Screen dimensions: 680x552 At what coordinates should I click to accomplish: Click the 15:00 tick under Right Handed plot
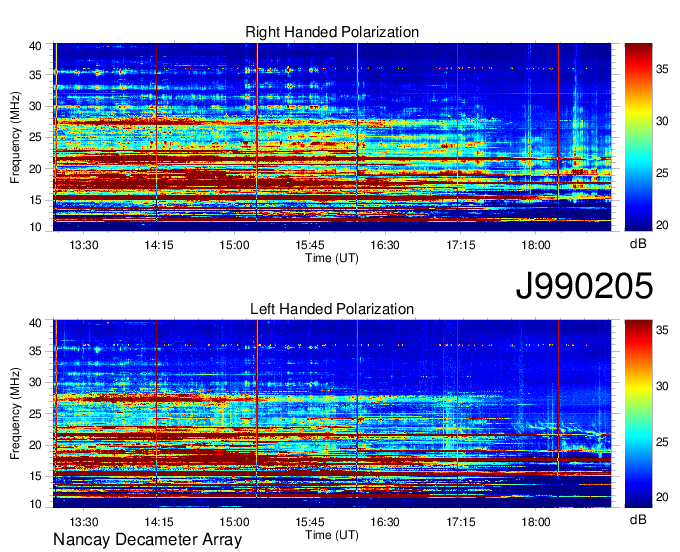234,245
